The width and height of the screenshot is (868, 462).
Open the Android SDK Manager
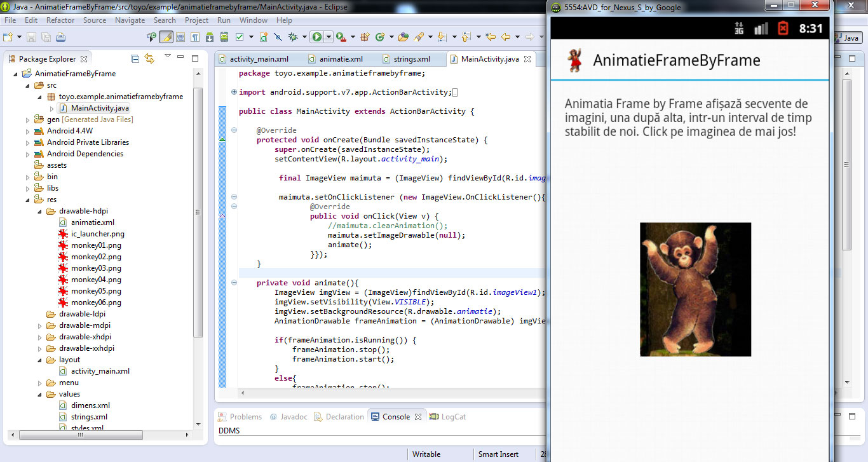coord(210,38)
